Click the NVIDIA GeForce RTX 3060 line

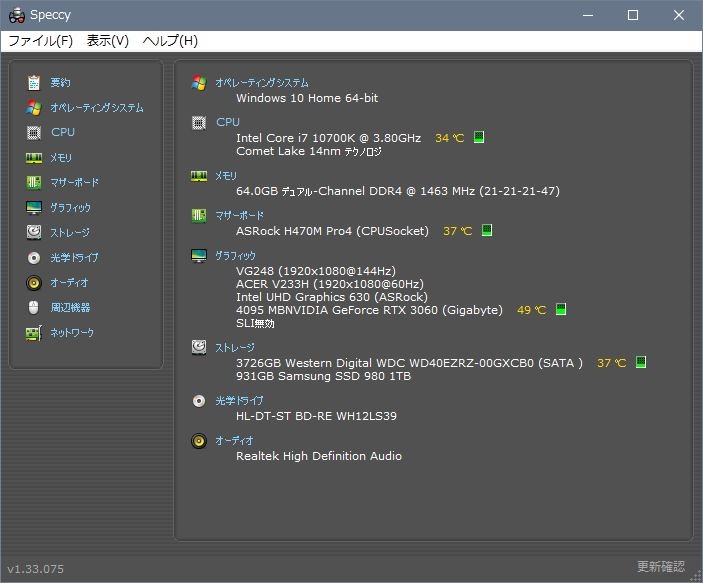point(369,310)
